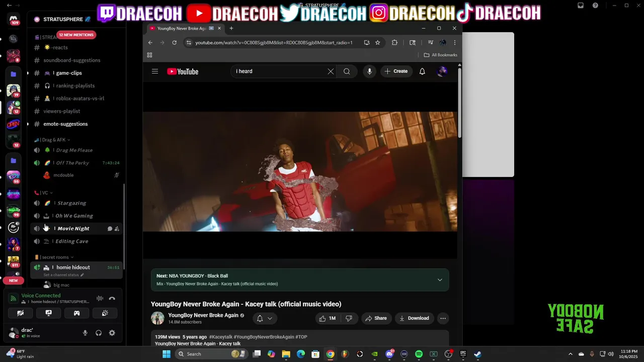Open the voice connection signal details icon
The height and width of the screenshot is (362, 644).
(x=14, y=299)
